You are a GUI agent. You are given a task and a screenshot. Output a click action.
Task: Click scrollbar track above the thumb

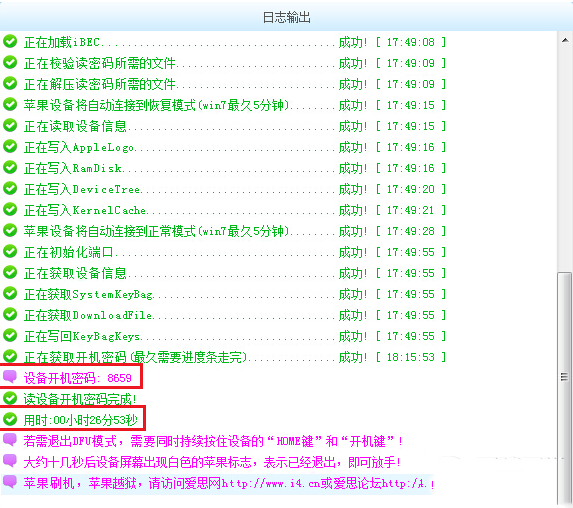point(565,159)
